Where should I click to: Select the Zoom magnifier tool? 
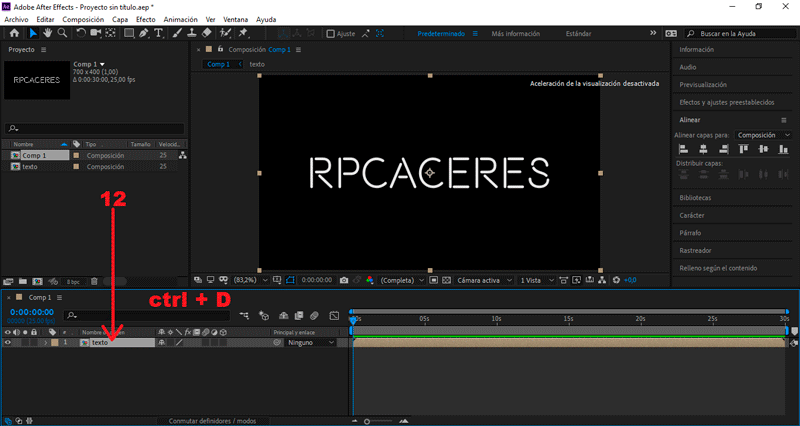[62, 33]
